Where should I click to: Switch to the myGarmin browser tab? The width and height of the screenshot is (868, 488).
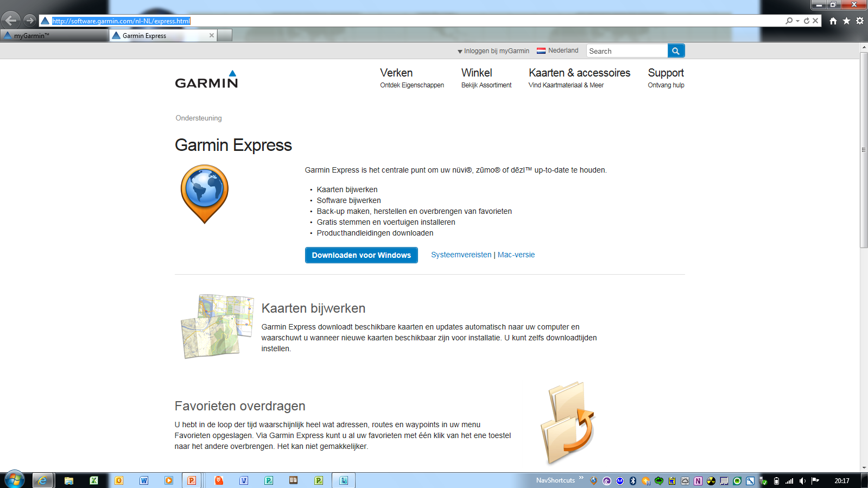[54, 35]
